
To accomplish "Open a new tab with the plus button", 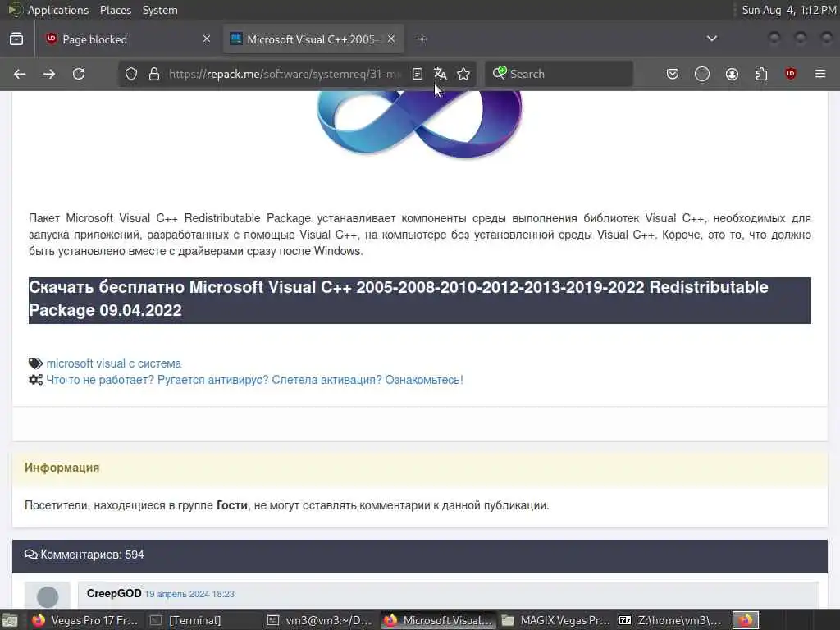I will pos(422,39).
